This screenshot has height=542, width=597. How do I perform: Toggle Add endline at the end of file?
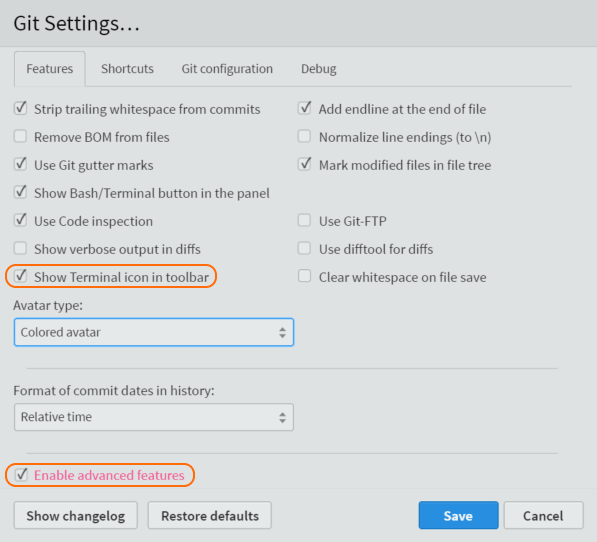[x=304, y=108]
